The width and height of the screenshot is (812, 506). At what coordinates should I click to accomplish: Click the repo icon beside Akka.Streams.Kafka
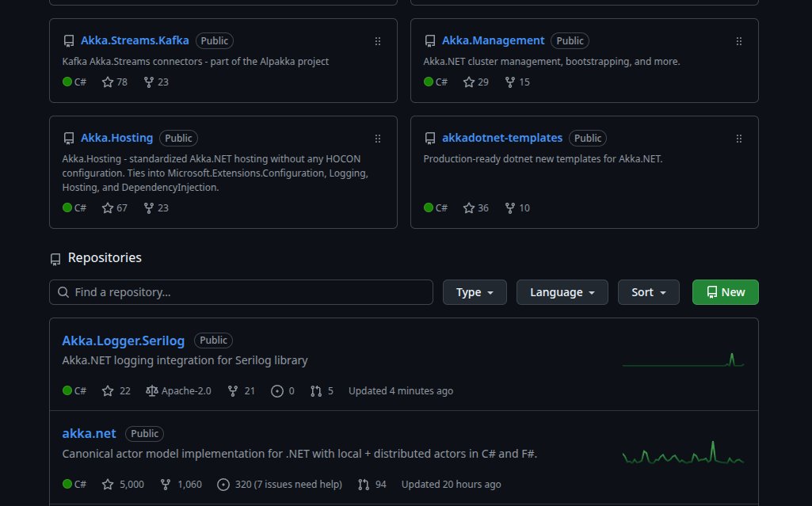tap(68, 41)
